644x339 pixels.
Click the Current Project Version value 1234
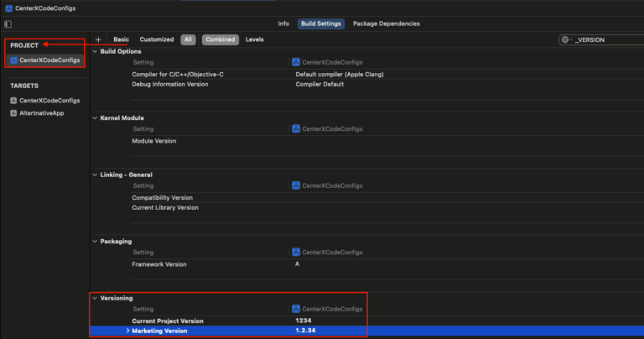(303, 321)
